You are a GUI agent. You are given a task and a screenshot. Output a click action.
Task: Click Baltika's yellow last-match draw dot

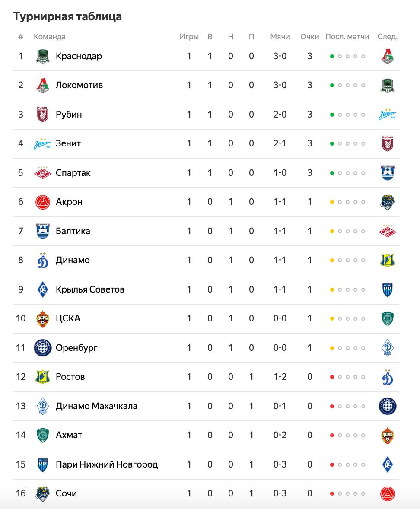332,232
